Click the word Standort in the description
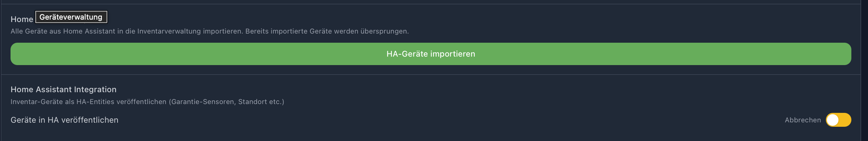Screen dimensions: 868x141 (251, 102)
